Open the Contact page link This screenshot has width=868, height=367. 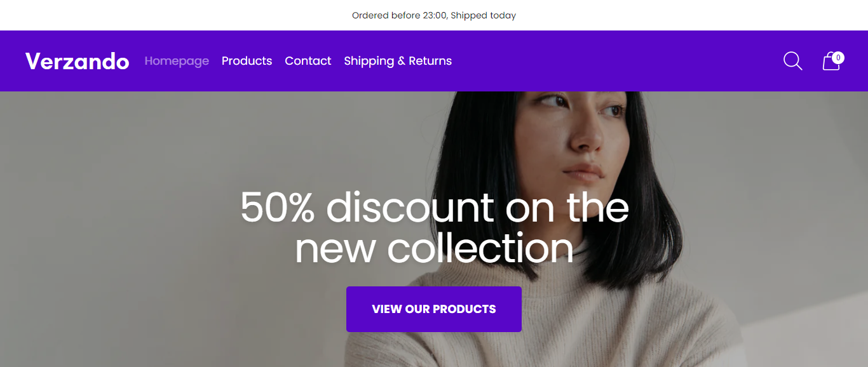click(308, 61)
